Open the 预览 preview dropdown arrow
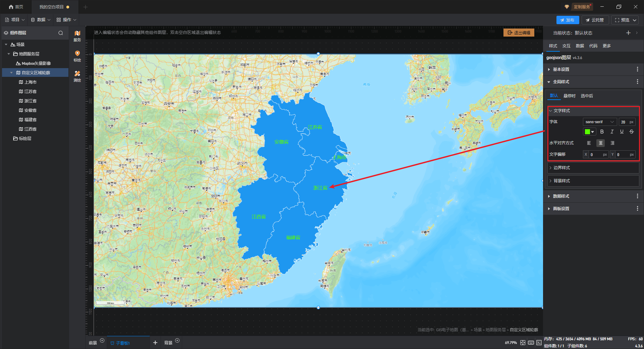The width and height of the screenshot is (644, 349). coord(635,20)
